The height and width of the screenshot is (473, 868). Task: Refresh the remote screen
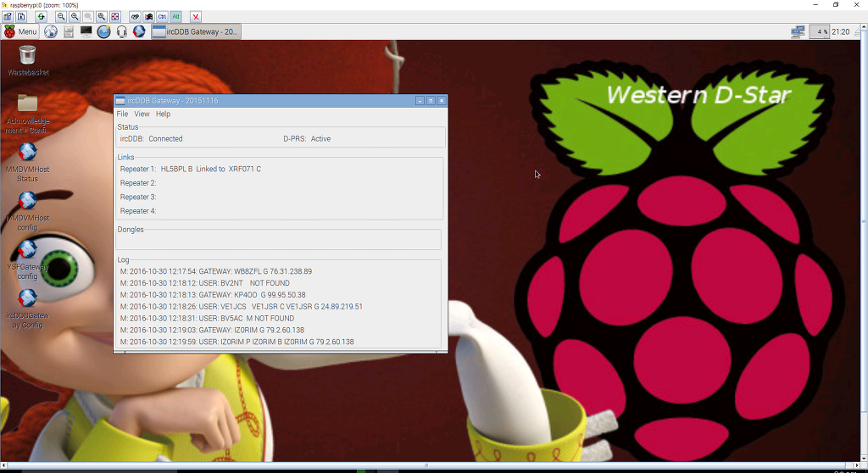pos(41,17)
